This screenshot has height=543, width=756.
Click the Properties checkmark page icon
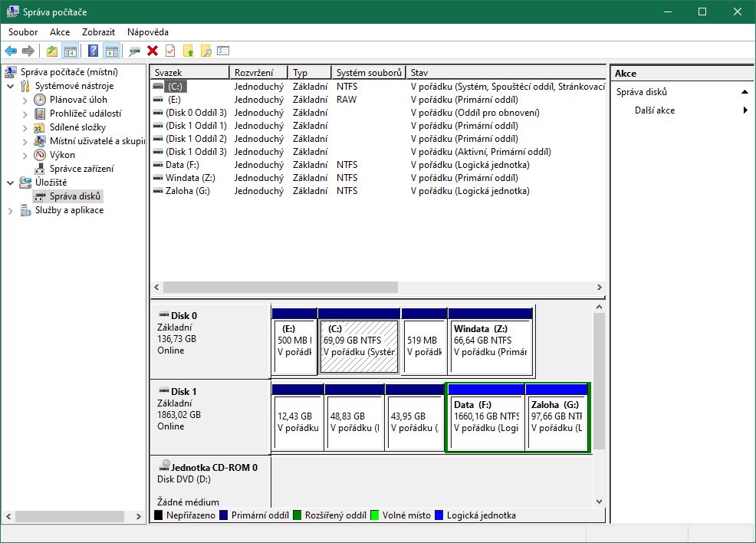170,51
